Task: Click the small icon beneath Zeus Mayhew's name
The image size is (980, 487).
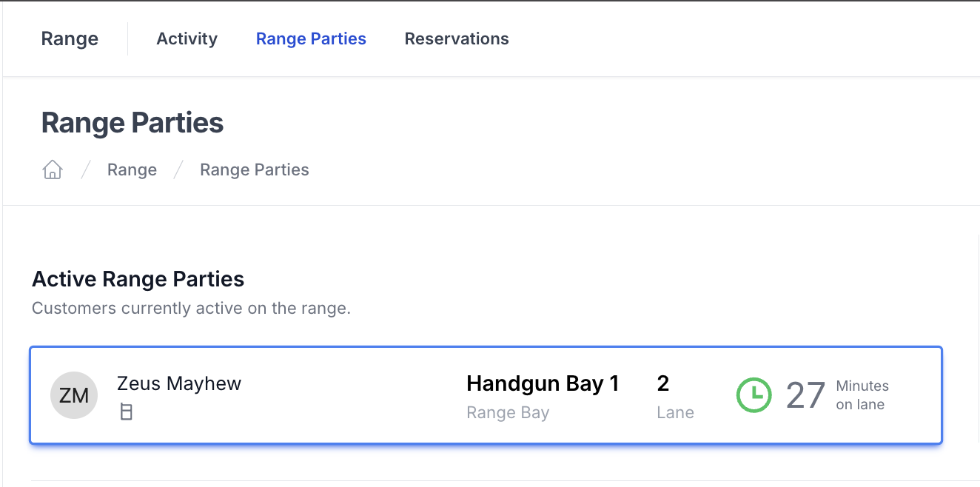Action: [x=127, y=412]
